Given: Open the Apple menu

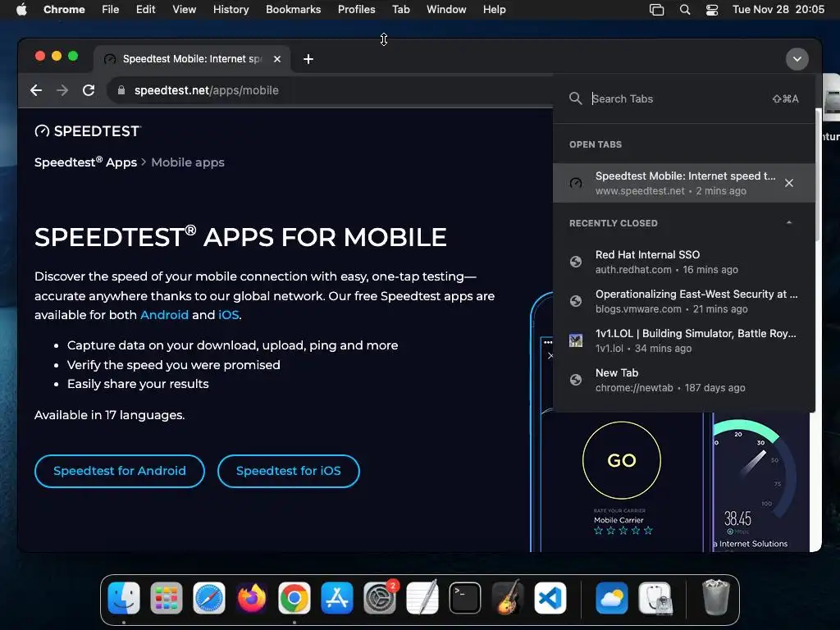Looking at the screenshot, I should pos(21,10).
